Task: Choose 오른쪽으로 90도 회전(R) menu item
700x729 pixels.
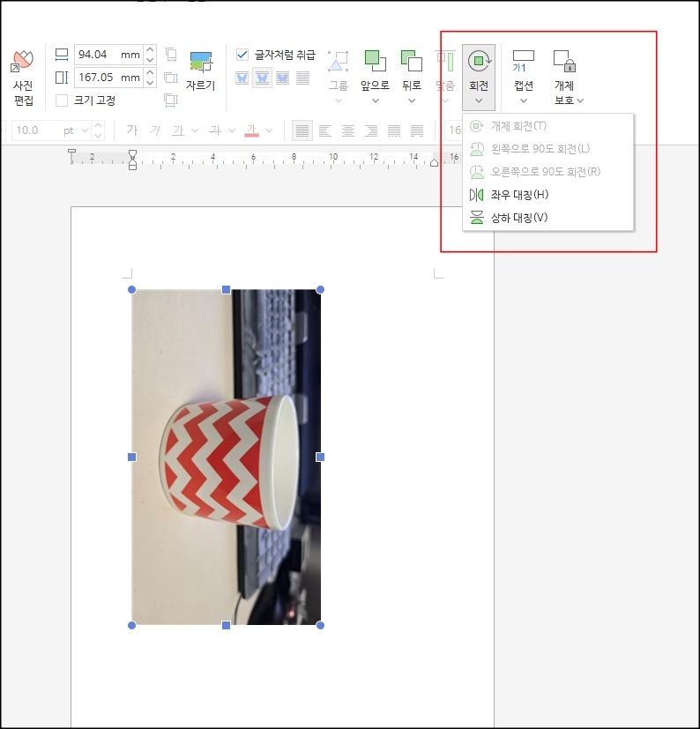Action: [547, 172]
